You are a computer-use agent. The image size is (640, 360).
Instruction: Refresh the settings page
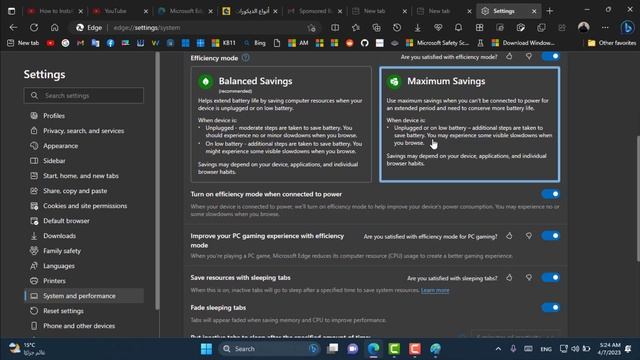click(x=34, y=27)
